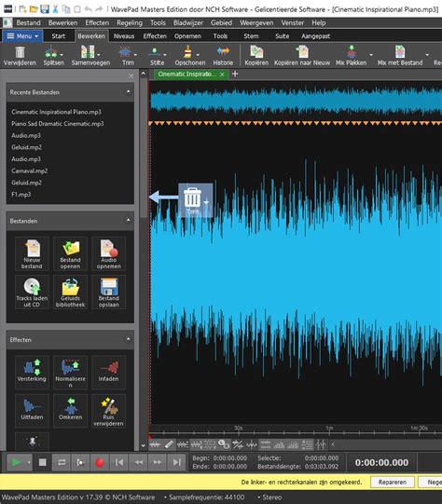Click Audio opnemen in Bestanden panel
The height and width of the screenshot is (504, 442).
[109, 254]
